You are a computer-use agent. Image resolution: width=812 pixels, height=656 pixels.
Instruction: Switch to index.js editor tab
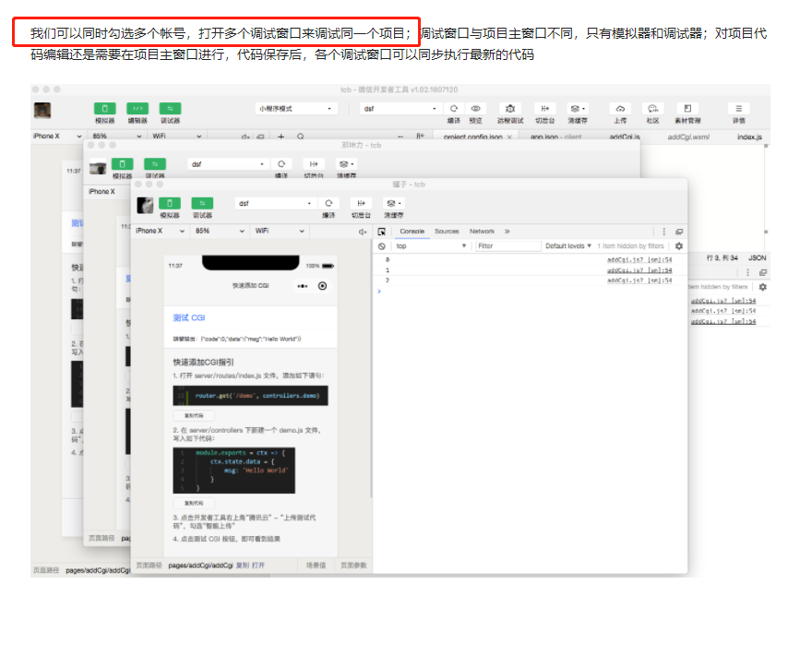(x=749, y=137)
